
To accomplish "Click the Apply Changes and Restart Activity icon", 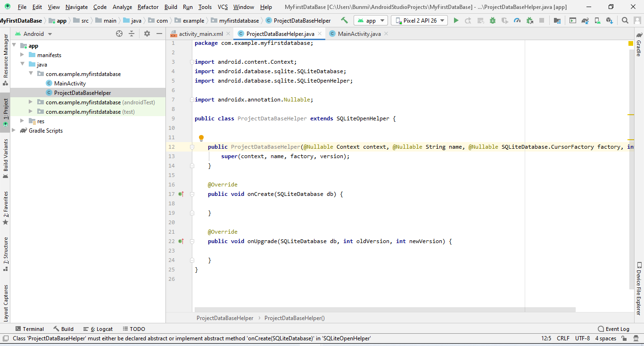I will 468,21.
